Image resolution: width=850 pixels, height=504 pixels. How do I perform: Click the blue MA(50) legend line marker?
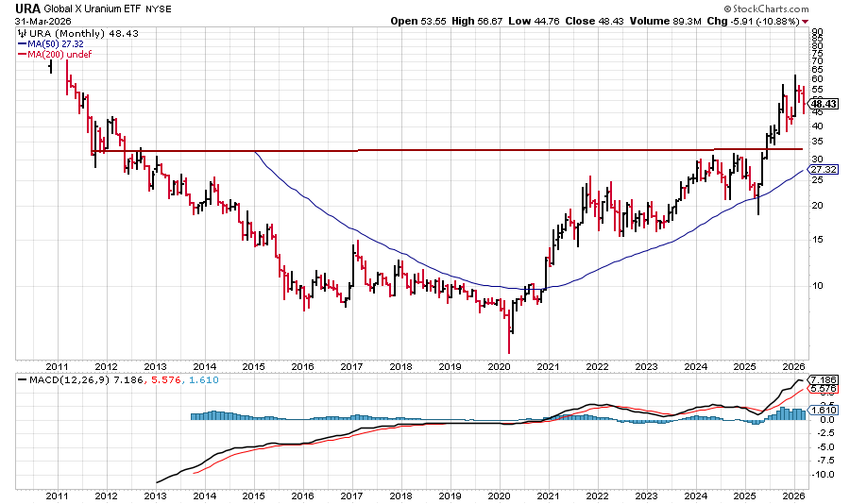[21, 43]
